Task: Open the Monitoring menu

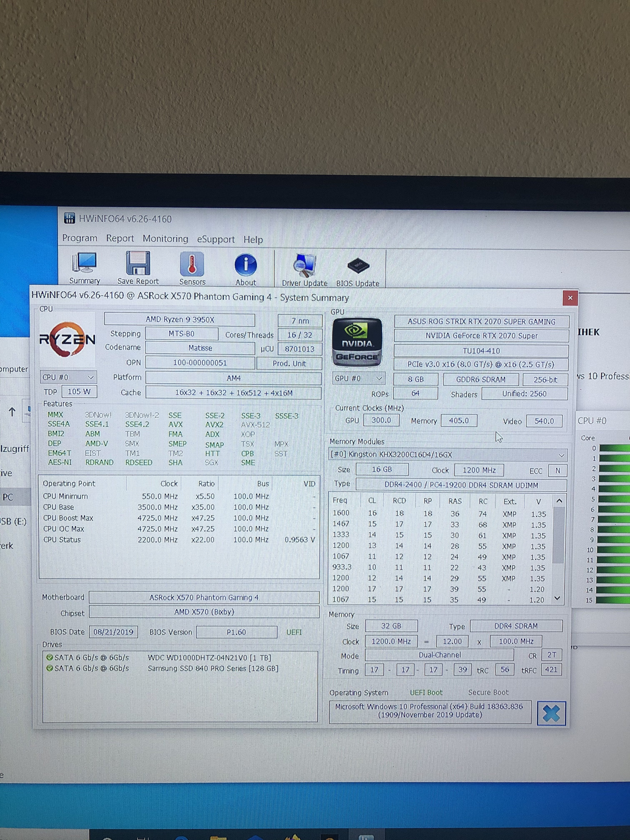Action: click(x=165, y=239)
